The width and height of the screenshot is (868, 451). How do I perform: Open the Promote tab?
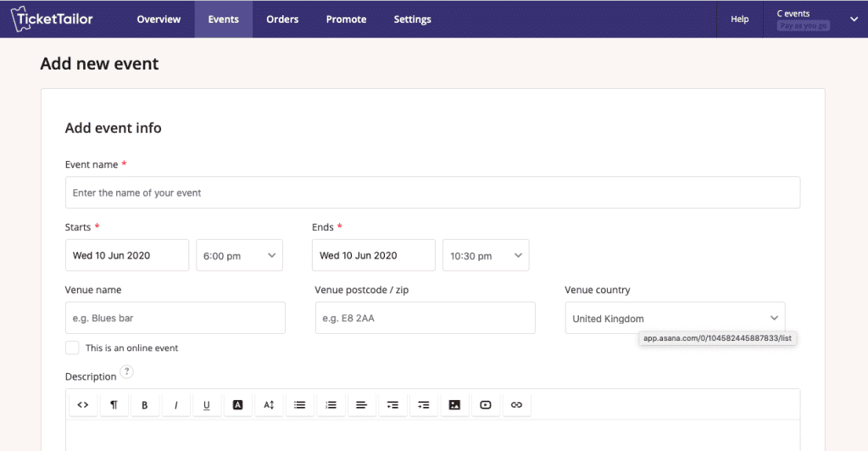[346, 19]
